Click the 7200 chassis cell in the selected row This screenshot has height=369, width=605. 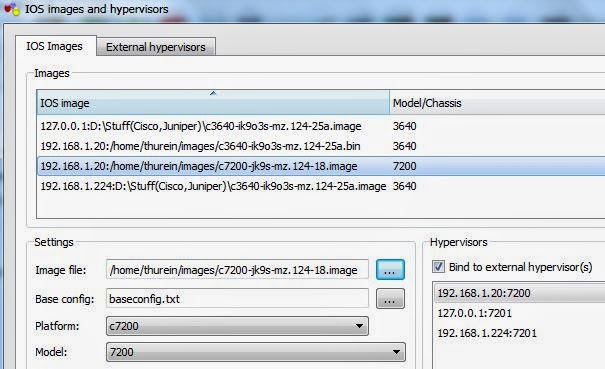(404, 166)
